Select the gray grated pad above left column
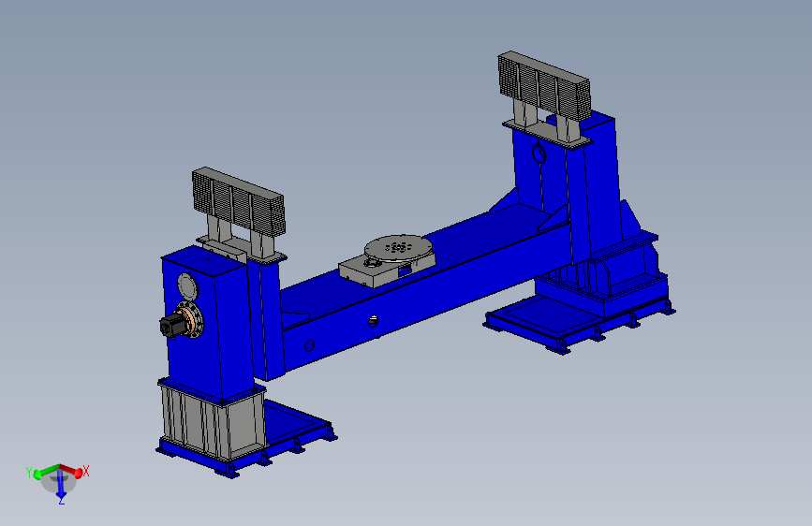The image size is (812, 526). 238,201
